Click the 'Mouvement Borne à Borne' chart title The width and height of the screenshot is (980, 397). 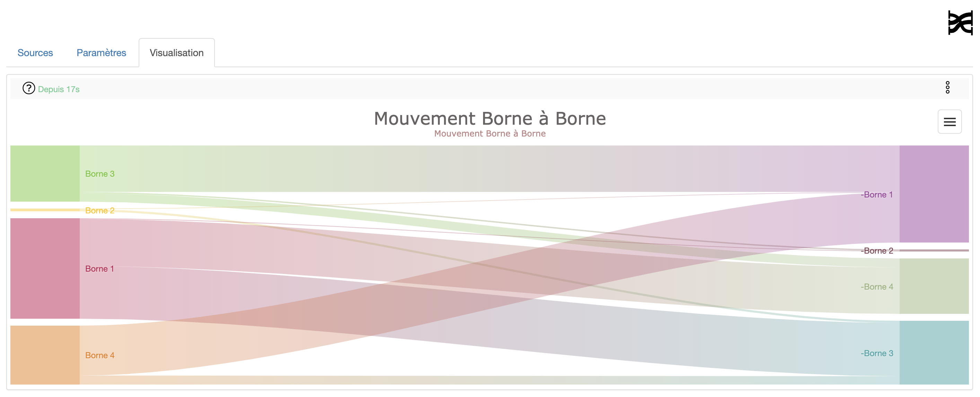490,118
